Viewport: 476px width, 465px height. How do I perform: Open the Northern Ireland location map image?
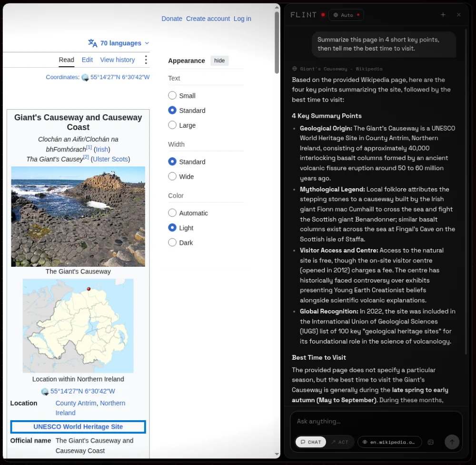click(x=78, y=325)
